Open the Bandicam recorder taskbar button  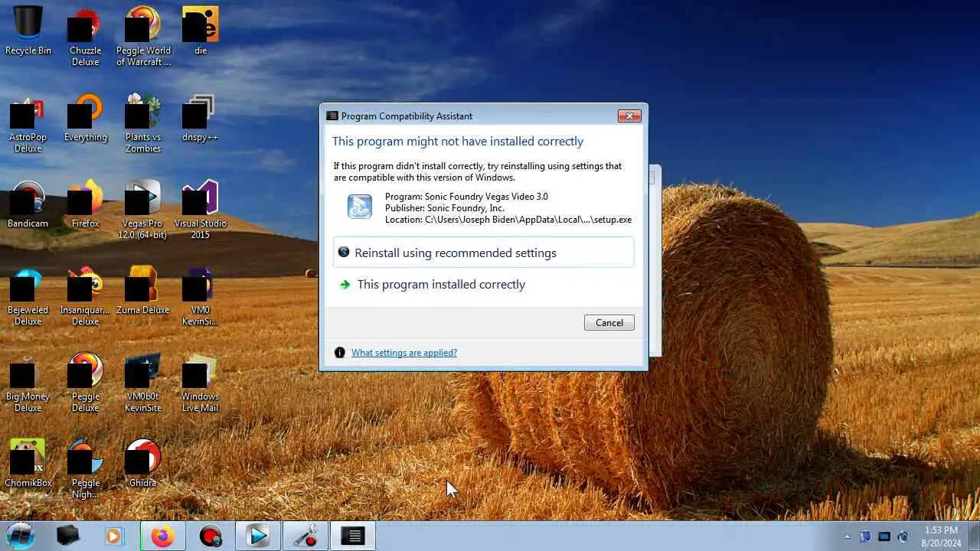tap(210, 536)
